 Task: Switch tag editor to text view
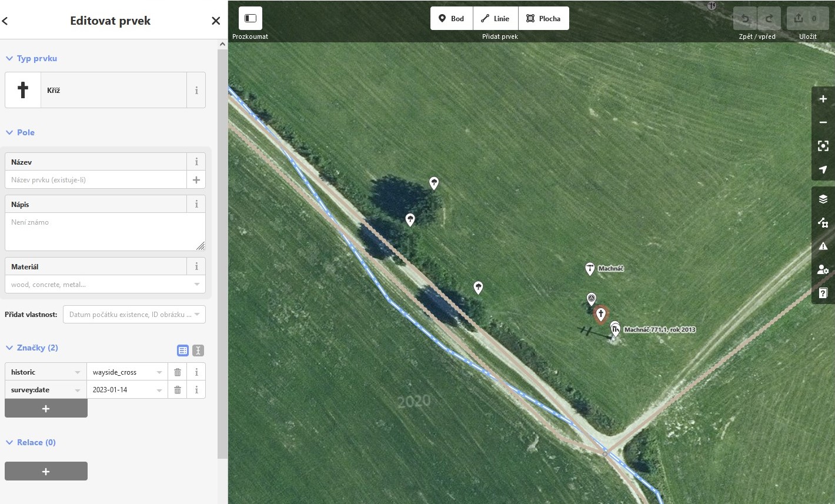198,351
